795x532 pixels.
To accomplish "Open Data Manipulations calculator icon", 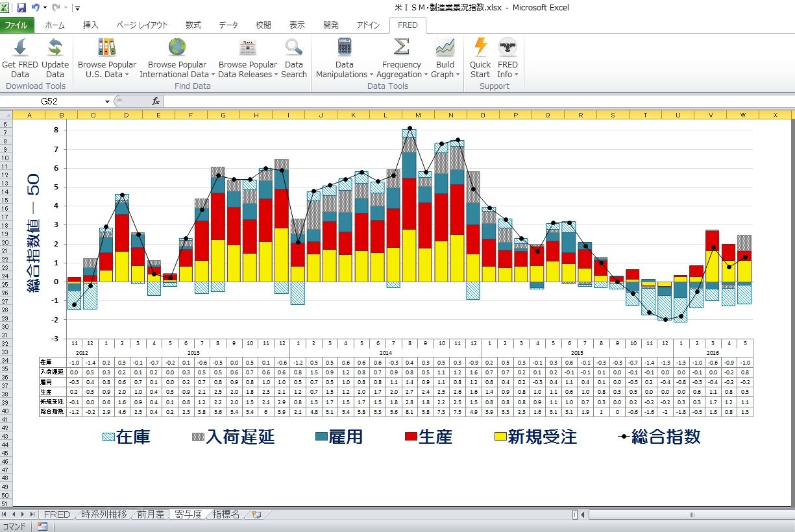I will point(345,47).
